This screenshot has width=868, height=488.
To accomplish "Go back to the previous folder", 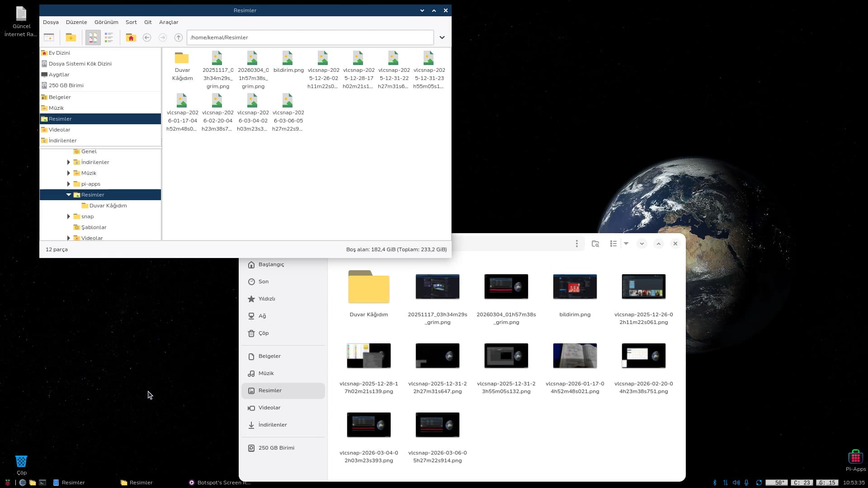I will (x=147, y=38).
